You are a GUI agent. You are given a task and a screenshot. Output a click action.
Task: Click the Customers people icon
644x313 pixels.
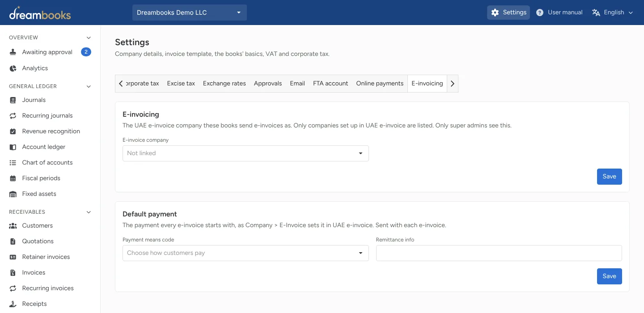point(13,226)
